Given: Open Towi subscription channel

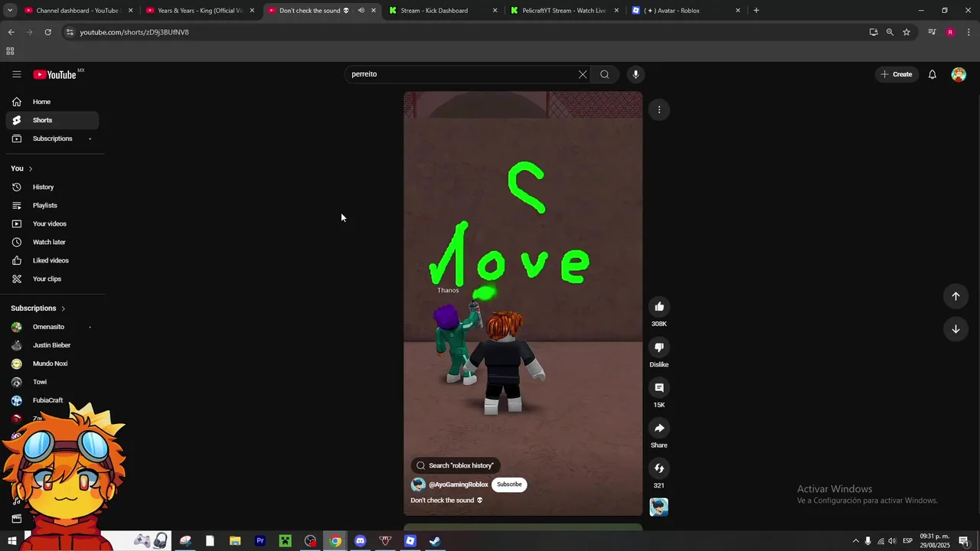Looking at the screenshot, I should (x=52, y=382).
